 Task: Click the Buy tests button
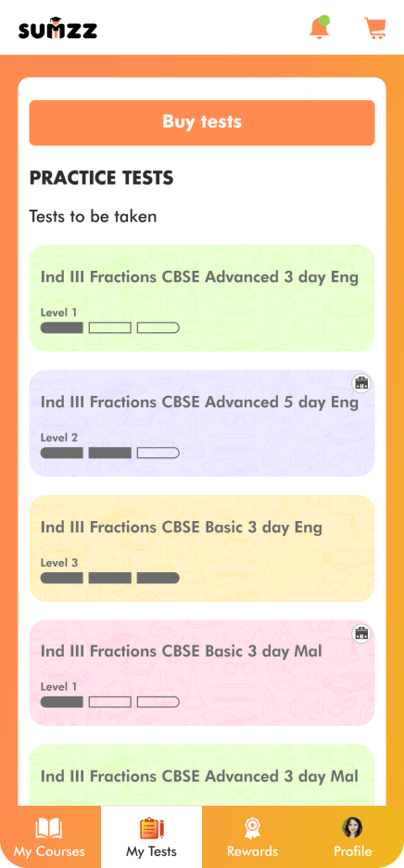(202, 123)
